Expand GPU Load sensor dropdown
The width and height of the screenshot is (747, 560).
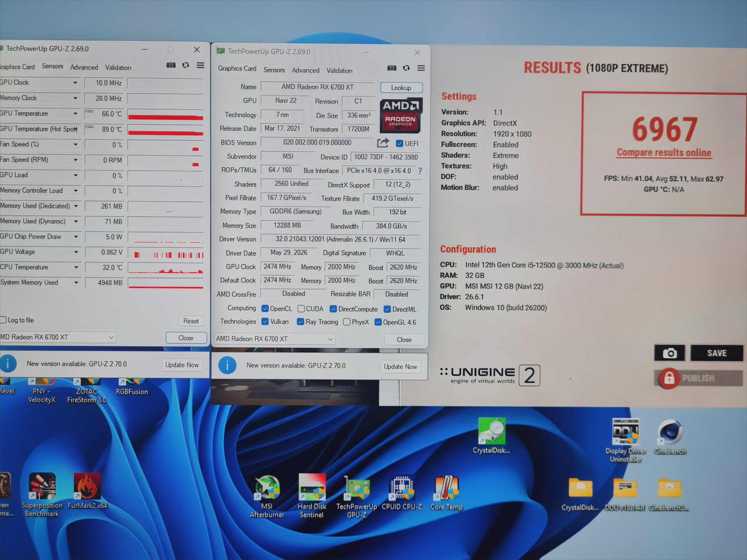(76, 175)
